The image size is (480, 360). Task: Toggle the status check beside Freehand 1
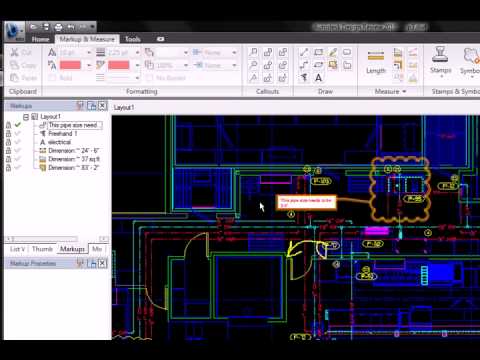click(18, 133)
